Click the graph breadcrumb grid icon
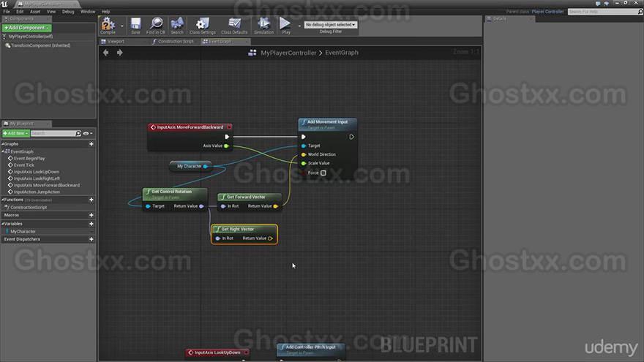Screen dimensions: 644x362 pyautogui.click(x=252, y=53)
